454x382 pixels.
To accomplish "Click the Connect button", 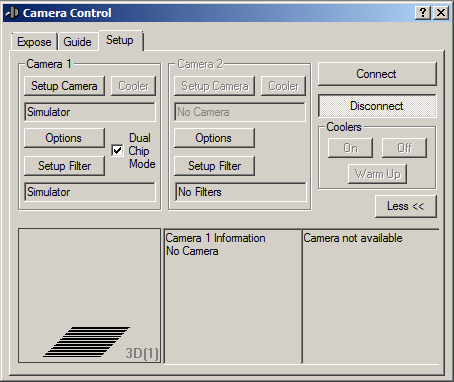I will tap(377, 74).
